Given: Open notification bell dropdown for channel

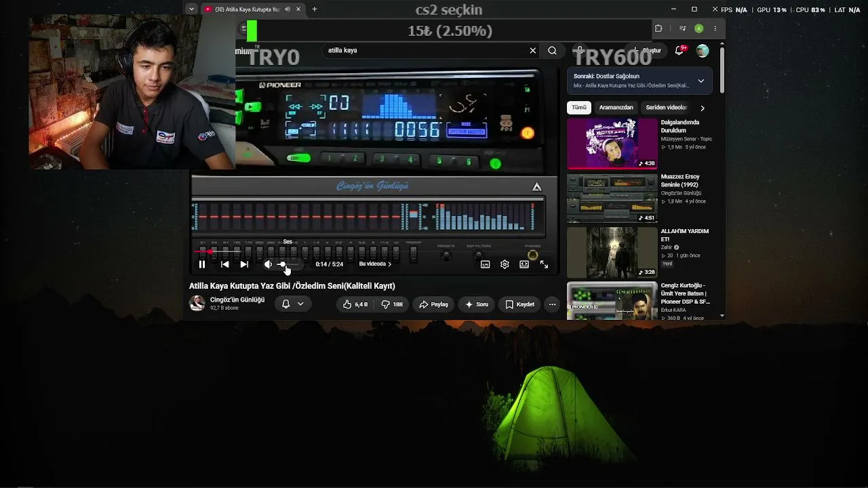Looking at the screenshot, I should 293,304.
